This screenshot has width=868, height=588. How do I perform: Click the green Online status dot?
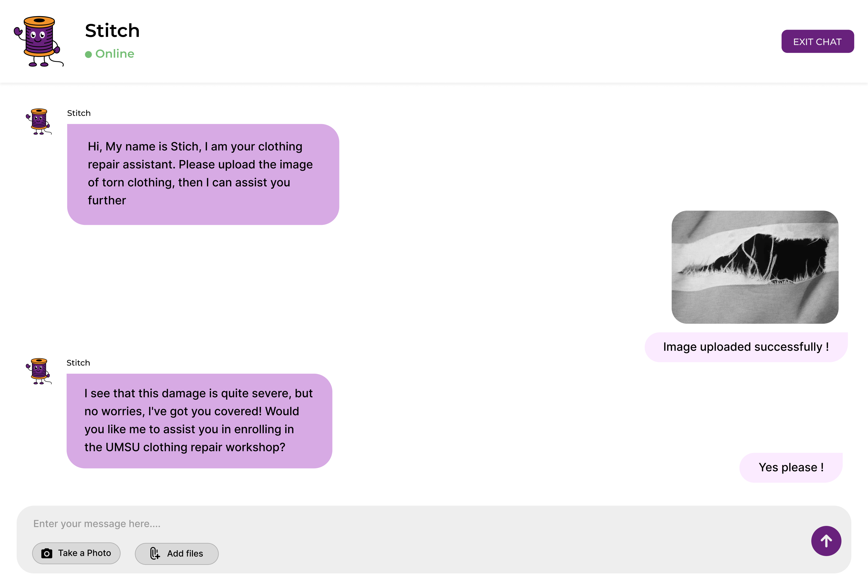89,54
